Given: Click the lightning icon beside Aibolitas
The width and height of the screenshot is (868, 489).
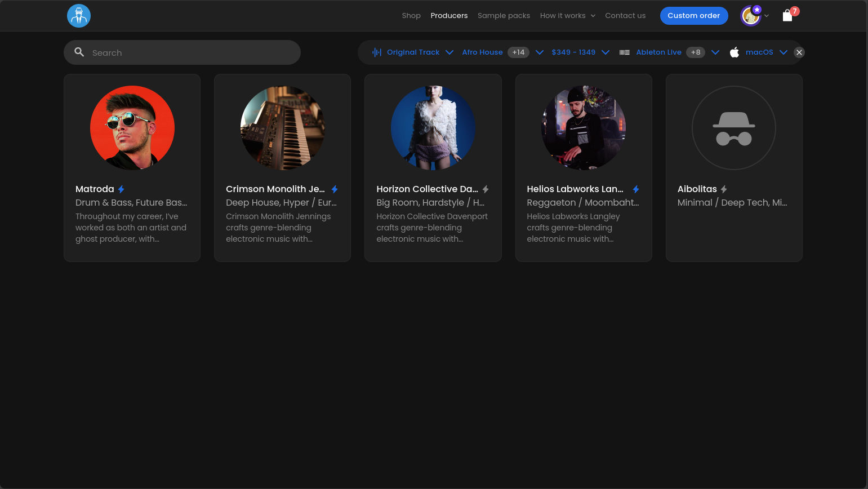Looking at the screenshot, I should [x=724, y=189].
